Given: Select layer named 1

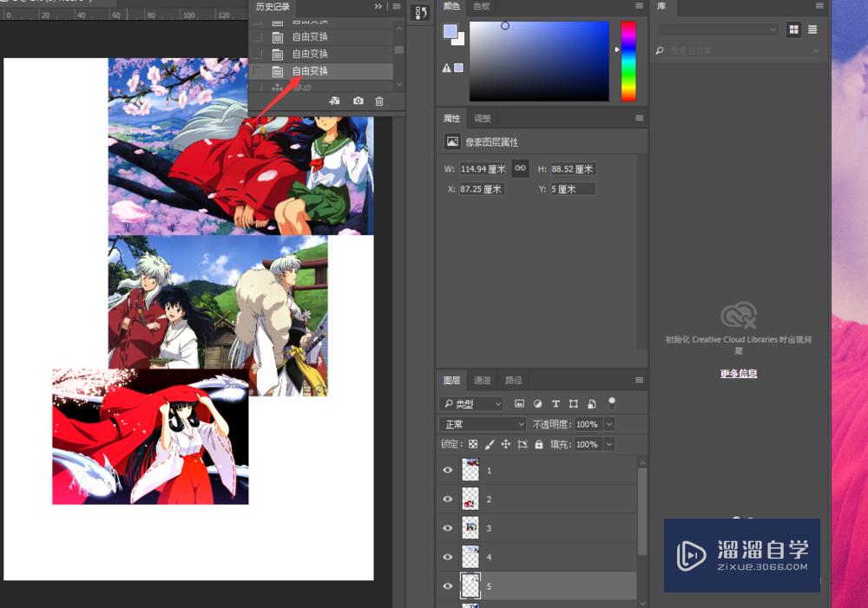Looking at the screenshot, I should click(537, 470).
